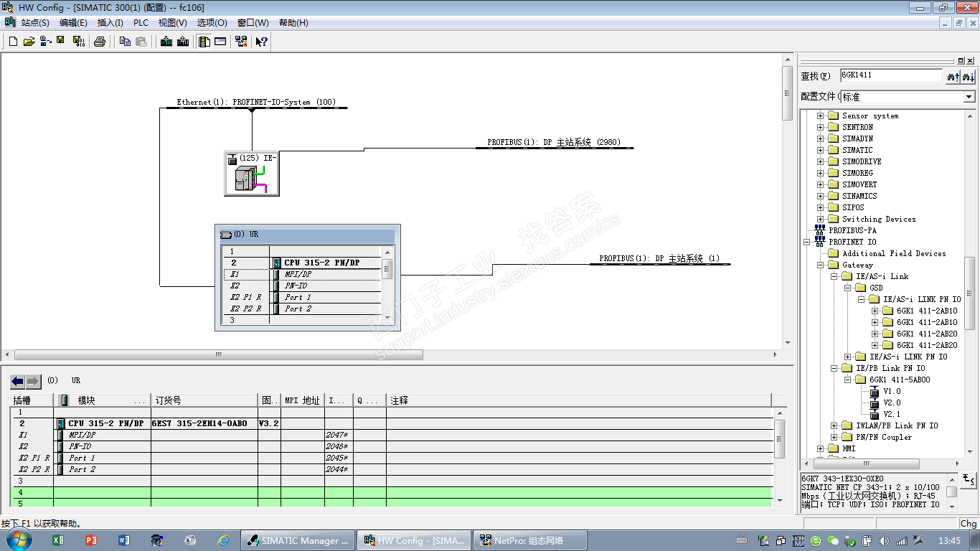The image size is (980, 551).
Task: Toggle the hardware Catalog view icon
Action: pos(204,42)
